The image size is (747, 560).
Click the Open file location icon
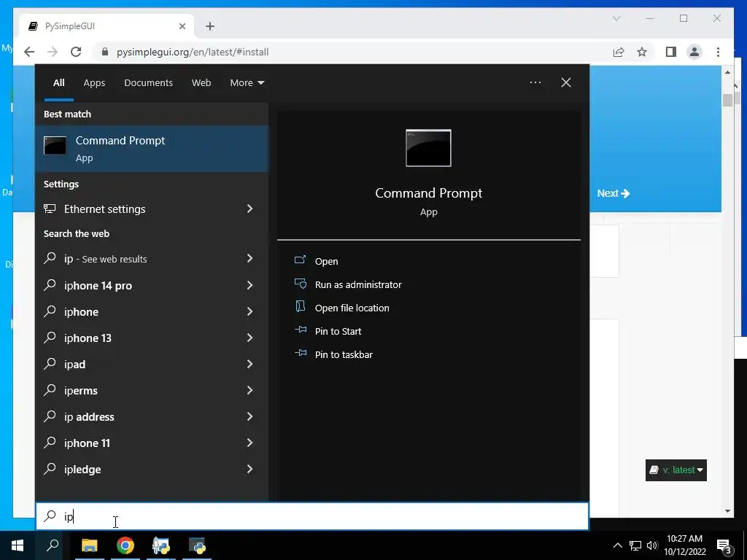[x=301, y=306]
